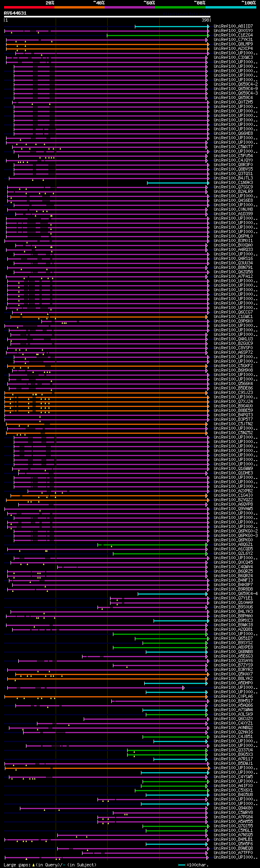Select hit label UniRef100_Q7SGC9
Image resolution: width=260 pixels, height=868 pixels.
click(233, 187)
